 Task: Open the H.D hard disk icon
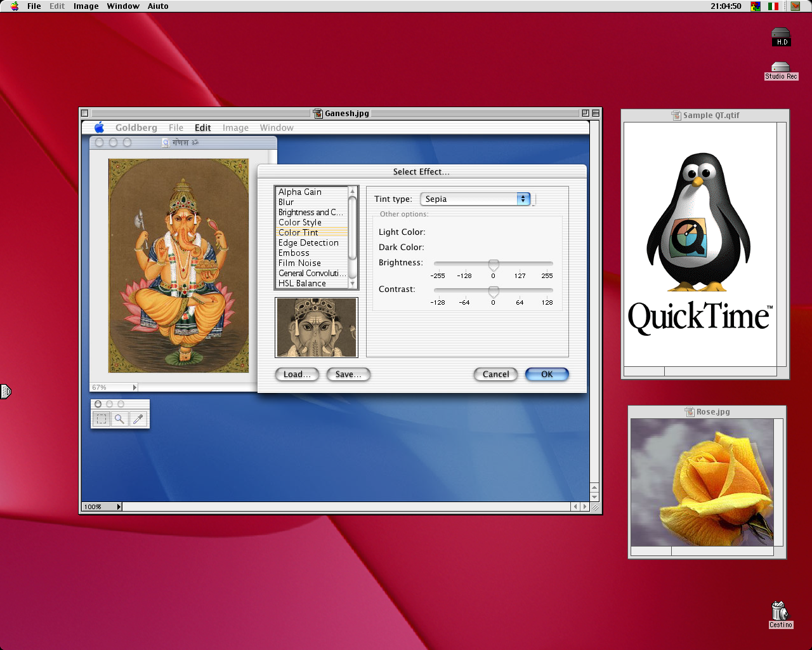(781, 37)
